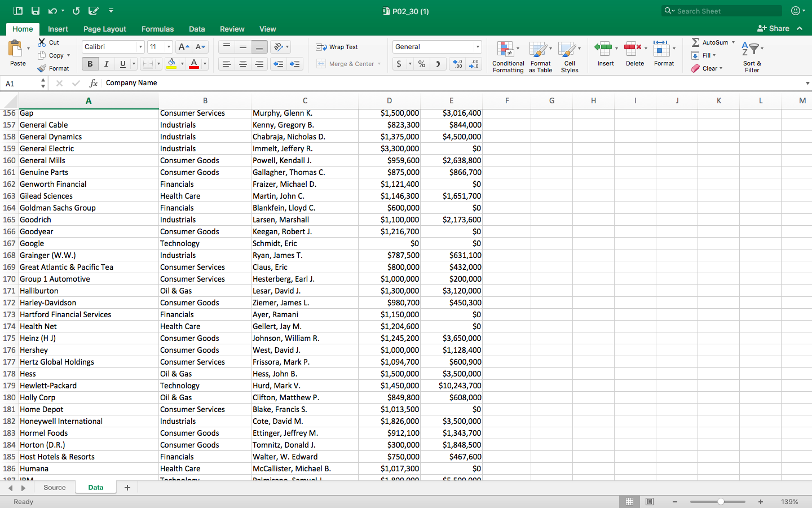The height and width of the screenshot is (508, 812).
Task: Open the AutoSum dropdown arrow
Action: tap(733, 42)
